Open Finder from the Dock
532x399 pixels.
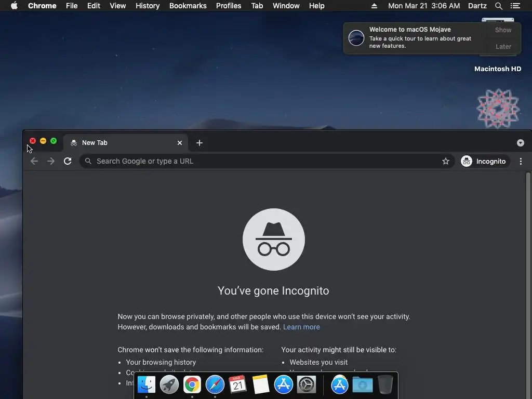[147, 385]
